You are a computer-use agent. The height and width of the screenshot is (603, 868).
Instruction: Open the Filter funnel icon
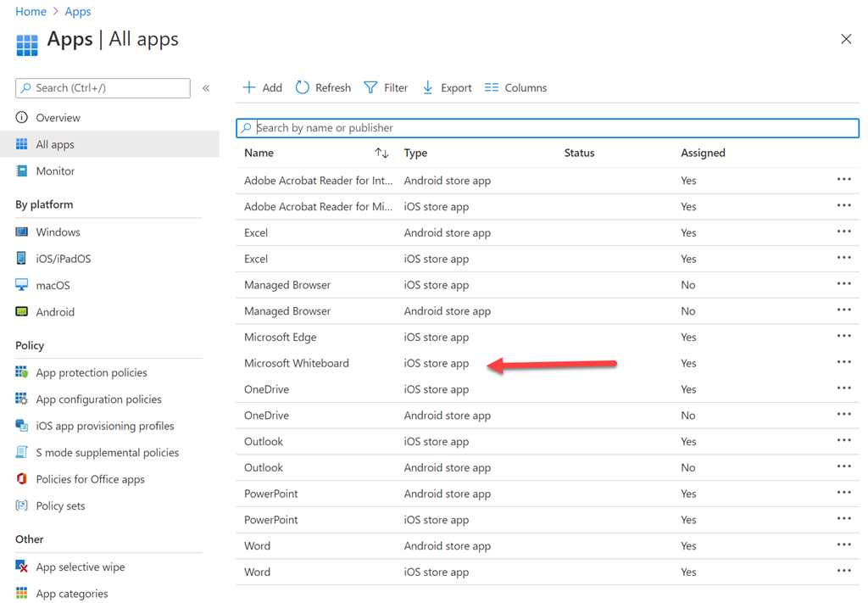[x=370, y=87]
